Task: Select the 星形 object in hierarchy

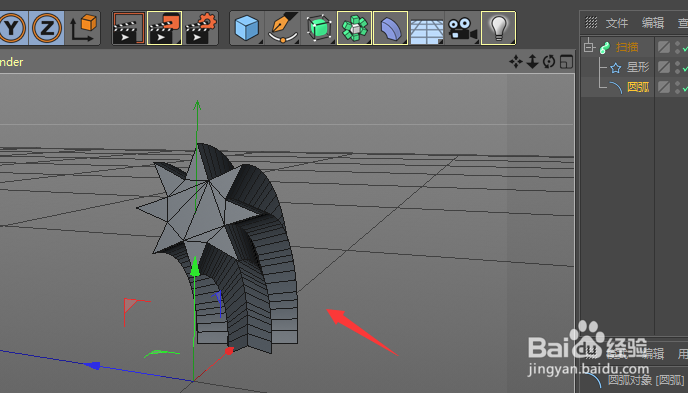Action: [638, 67]
